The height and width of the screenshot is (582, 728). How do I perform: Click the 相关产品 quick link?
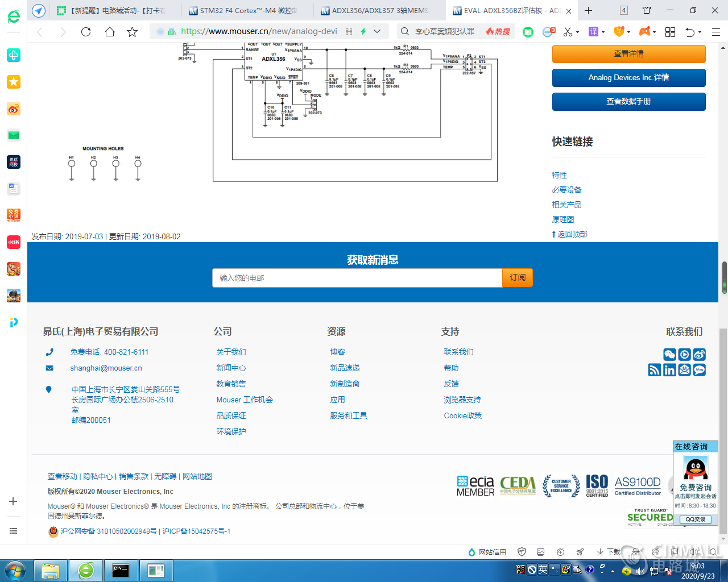coord(566,205)
